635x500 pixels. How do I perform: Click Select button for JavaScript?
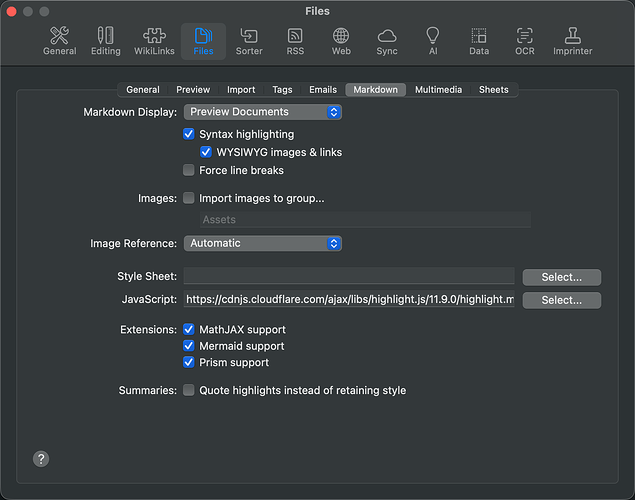click(x=561, y=300)
